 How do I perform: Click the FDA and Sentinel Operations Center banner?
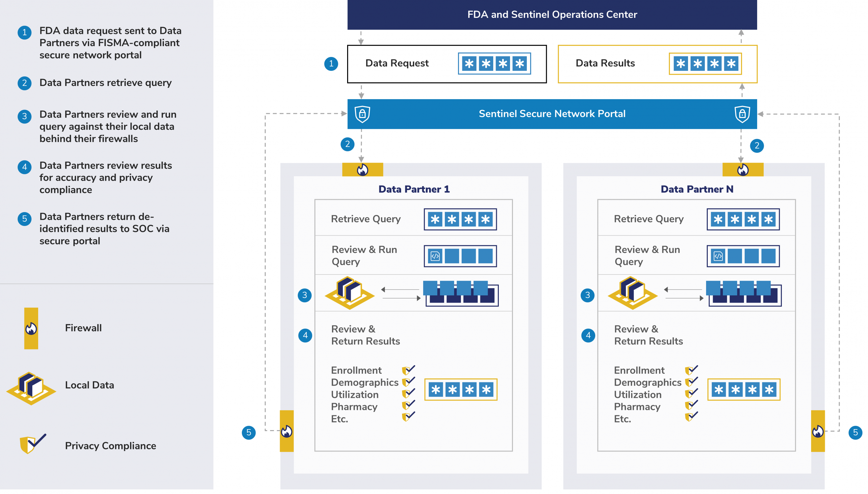tap(552, 14)
